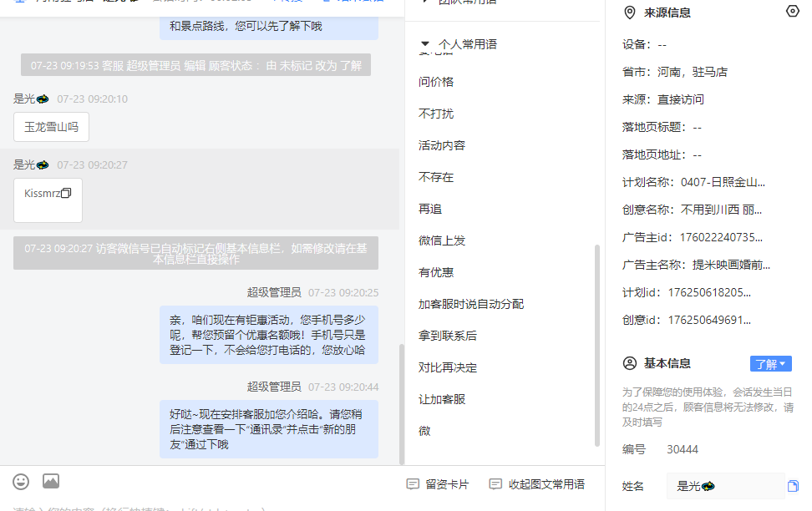Copy the Kissmrz WeChat ID

click(66, 193)
